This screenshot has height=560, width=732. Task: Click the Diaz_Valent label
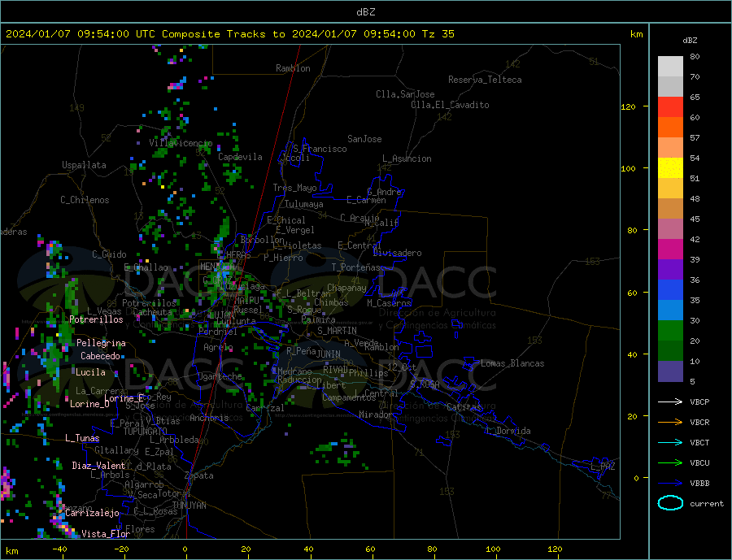(x=98, y=466)
